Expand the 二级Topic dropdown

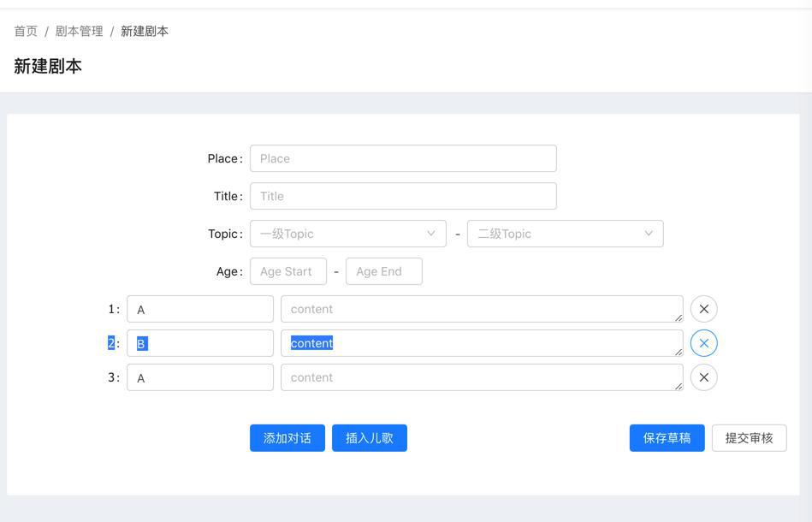pyautogui.click(x=565, y=234)
